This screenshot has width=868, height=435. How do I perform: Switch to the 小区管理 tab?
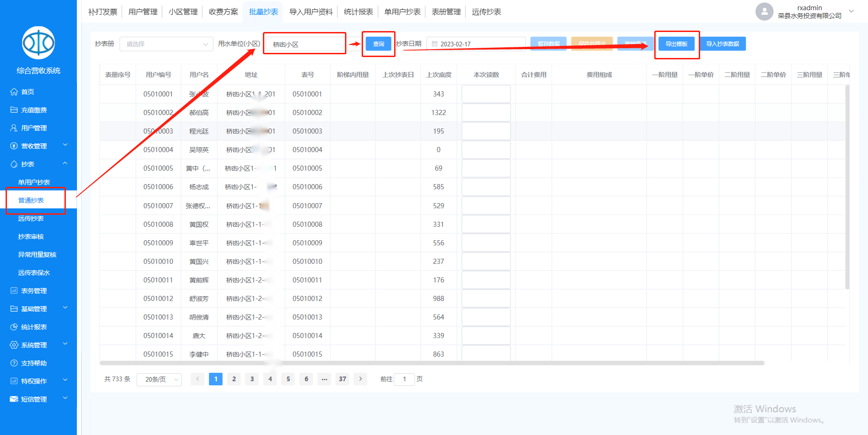click(183, 12)
